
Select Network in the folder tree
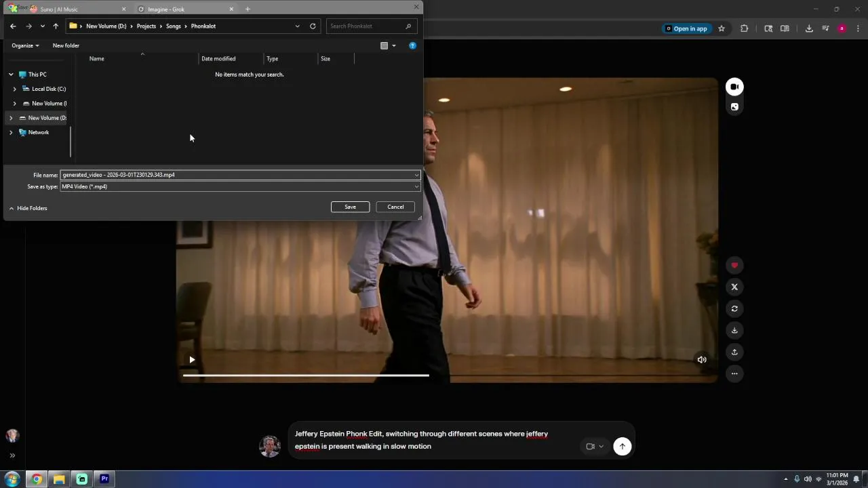[39, 132]
